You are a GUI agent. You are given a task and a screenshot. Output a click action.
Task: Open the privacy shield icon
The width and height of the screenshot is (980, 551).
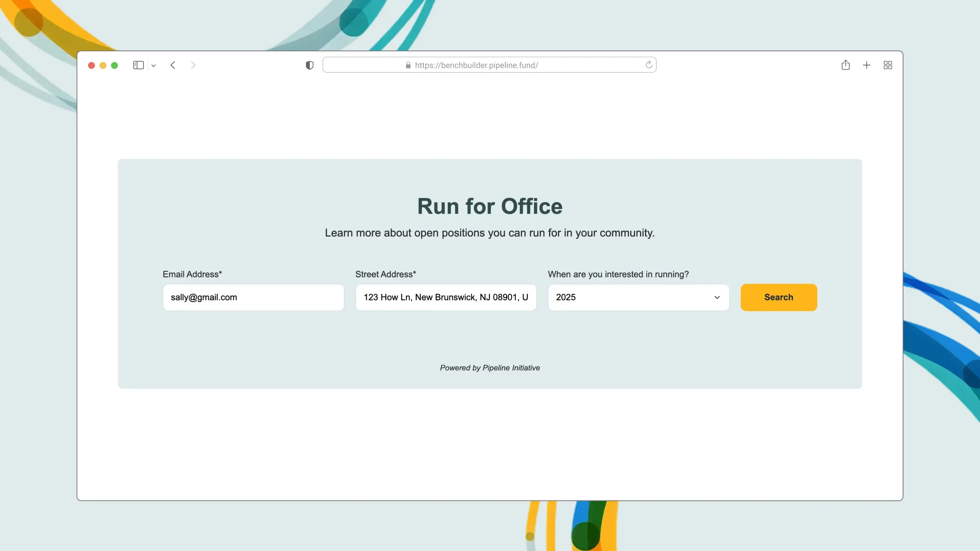pos(309,65)
